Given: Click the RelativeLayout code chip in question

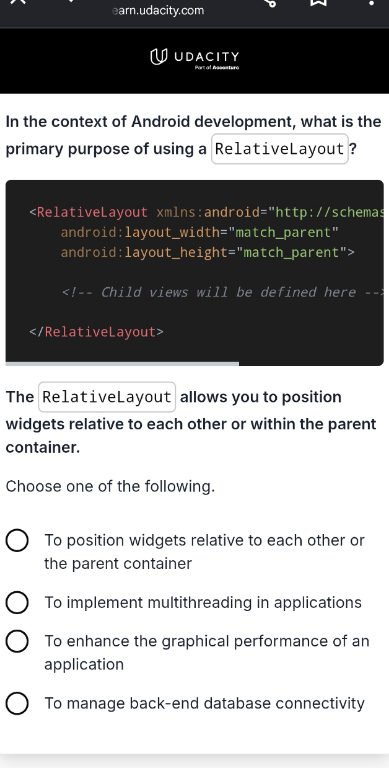Looking at the screenshot, I should pyautogui.click(x=280, y=148).
